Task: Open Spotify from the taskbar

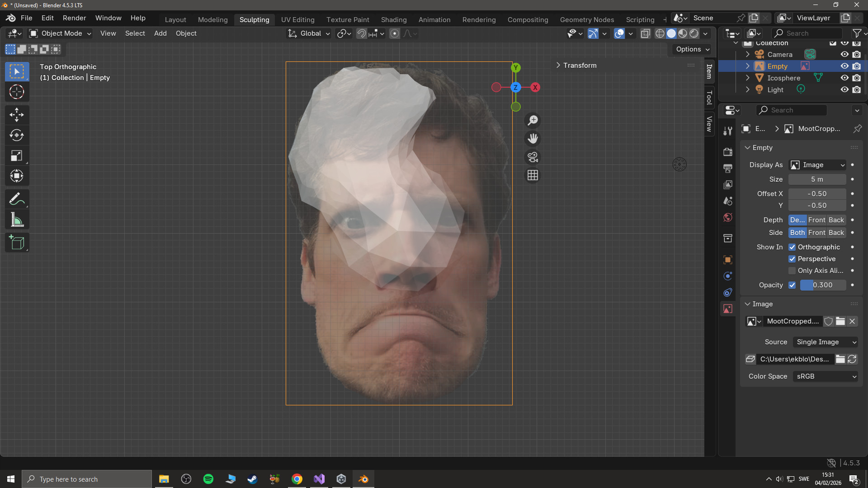Action: tap(208, 479)
